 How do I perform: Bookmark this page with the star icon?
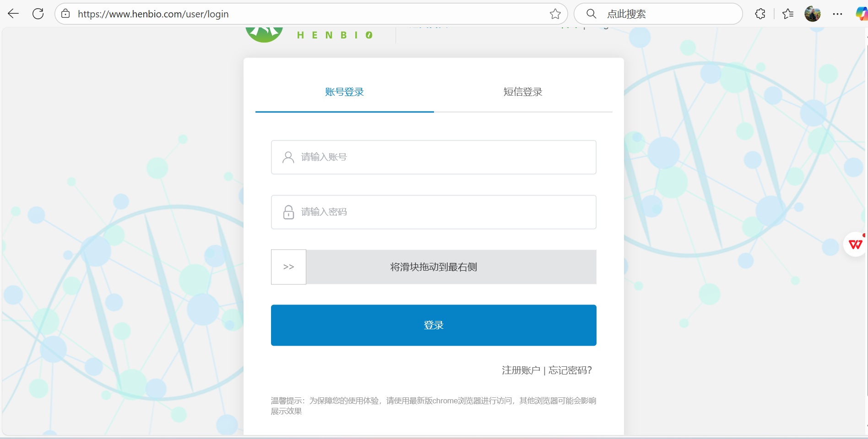555,14
